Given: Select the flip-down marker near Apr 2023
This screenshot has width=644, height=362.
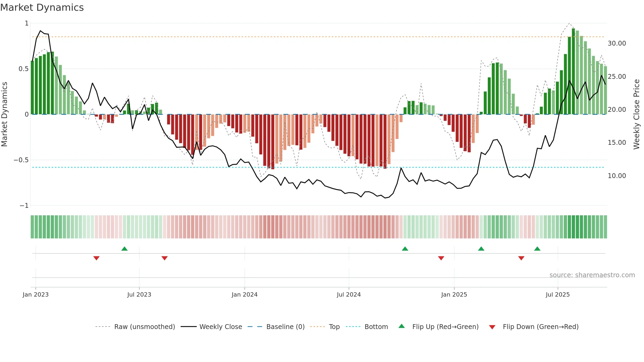Looking at the screenshot, I should [96, 258].
